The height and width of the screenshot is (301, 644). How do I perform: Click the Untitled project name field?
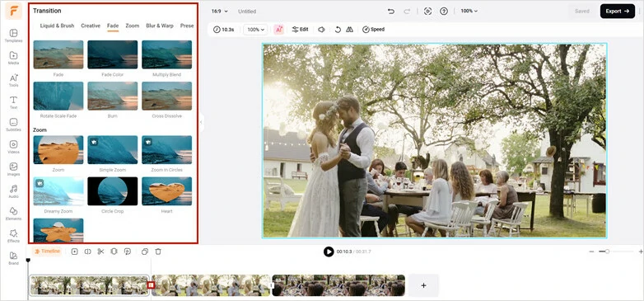247,12
